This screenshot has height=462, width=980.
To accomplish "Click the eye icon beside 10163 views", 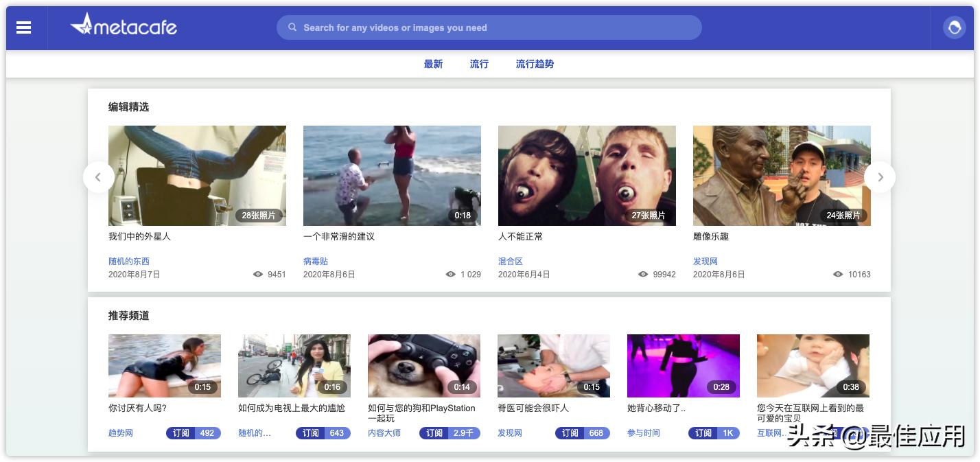I will pyautogui.click(x=837, y=274).
